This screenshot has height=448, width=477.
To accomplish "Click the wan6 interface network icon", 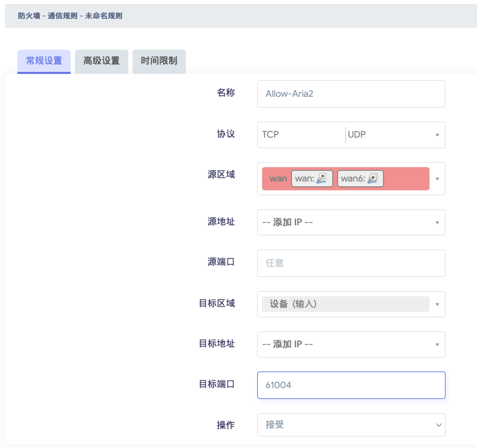I will point(373,179).
